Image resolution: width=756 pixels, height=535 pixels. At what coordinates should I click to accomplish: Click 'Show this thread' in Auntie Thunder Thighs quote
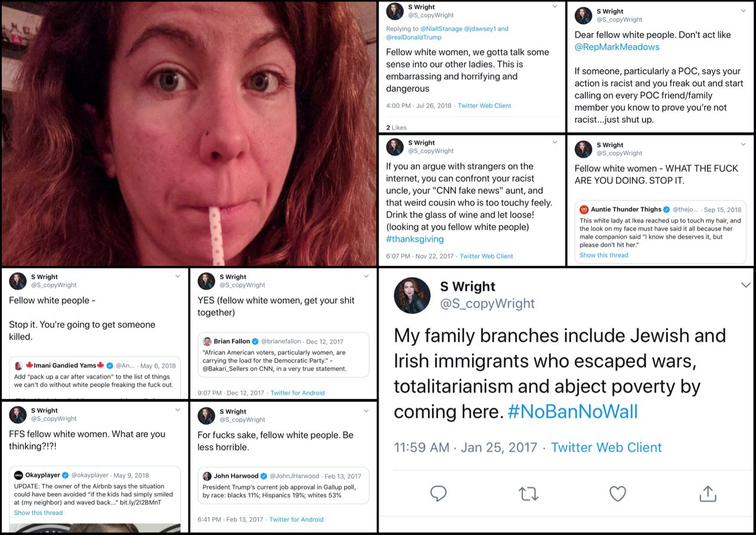tap(604, 255)
